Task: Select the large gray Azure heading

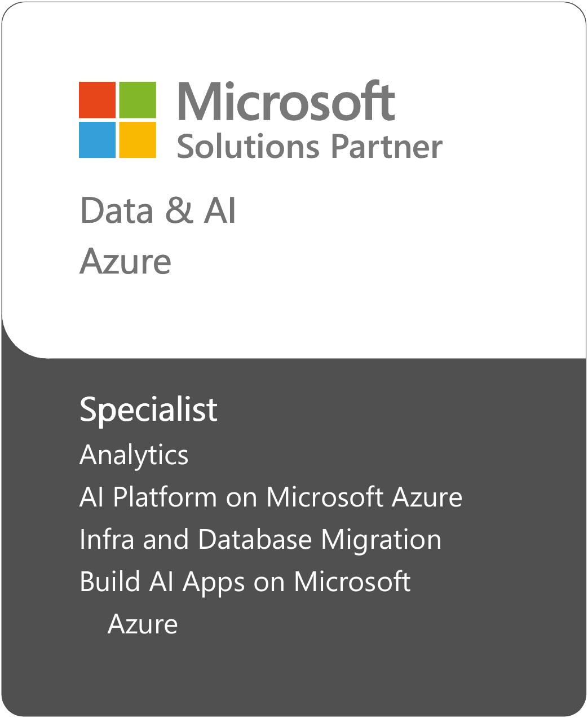Action: pyautogui.click(x=125, y=262)
